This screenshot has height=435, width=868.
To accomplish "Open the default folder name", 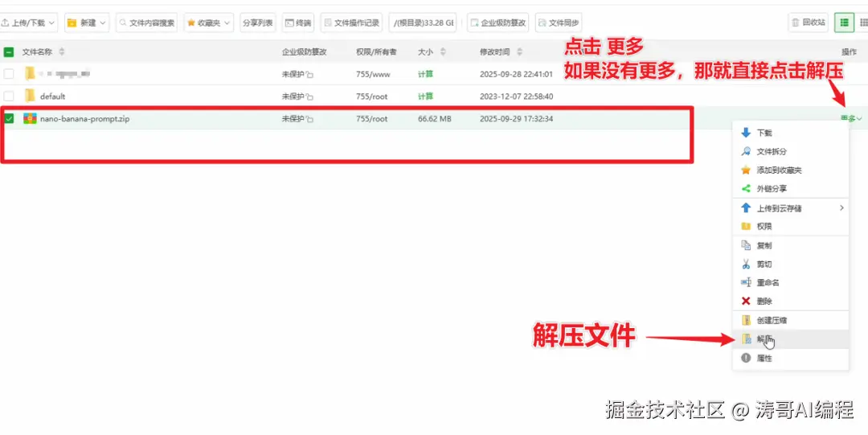I will click(x=52, y=96).
